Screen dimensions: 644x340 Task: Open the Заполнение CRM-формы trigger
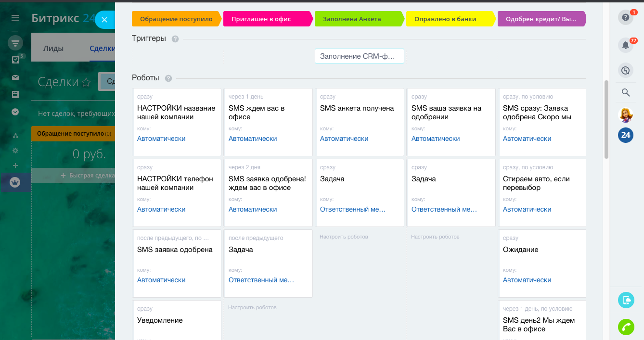(359, 56)
